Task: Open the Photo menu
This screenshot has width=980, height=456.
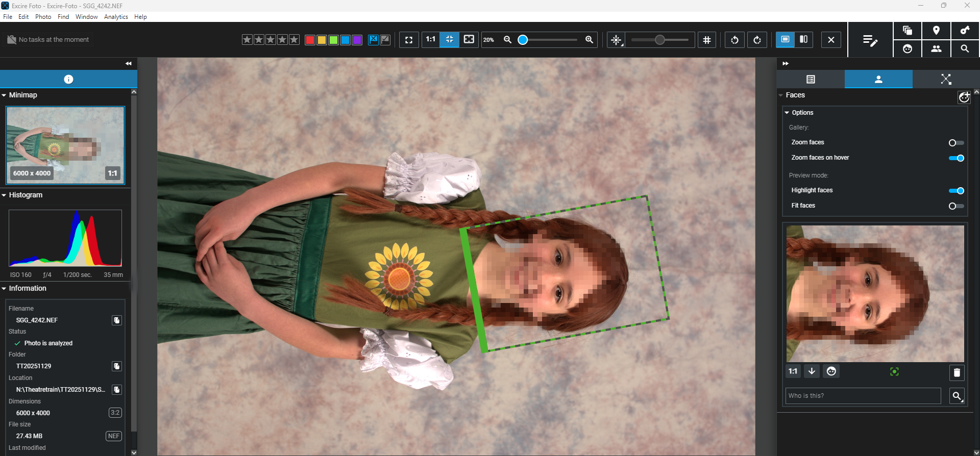Action: click(x=43, y=17)
